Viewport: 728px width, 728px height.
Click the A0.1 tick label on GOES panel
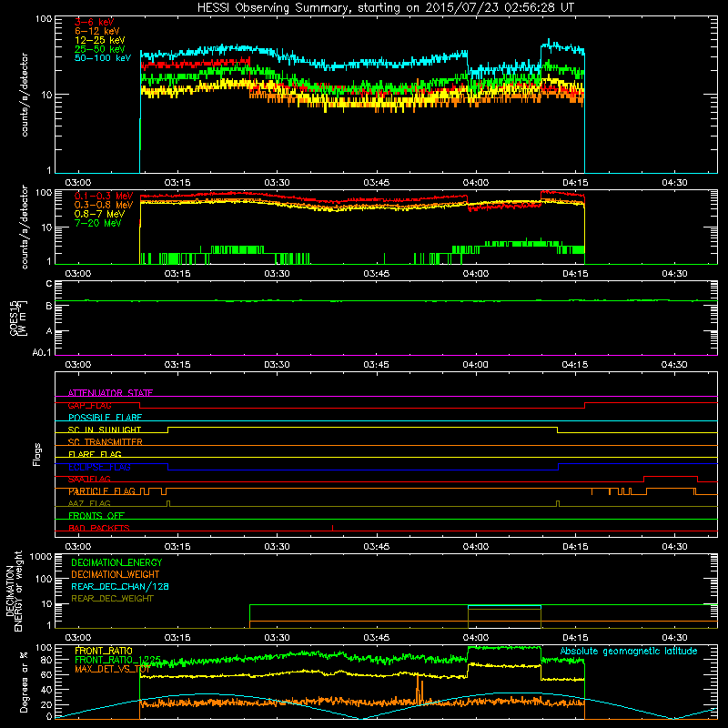coord(42,352)
